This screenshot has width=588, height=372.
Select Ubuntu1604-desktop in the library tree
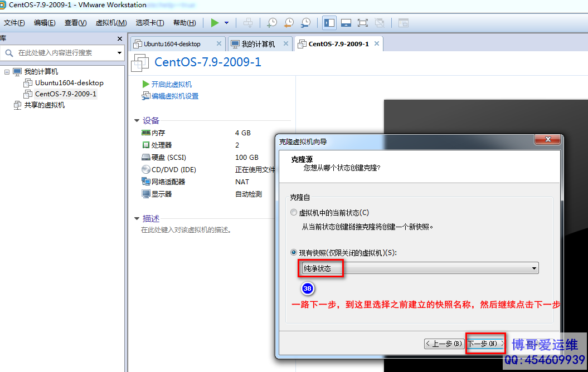pyautogui.click(x=69, y=83)
